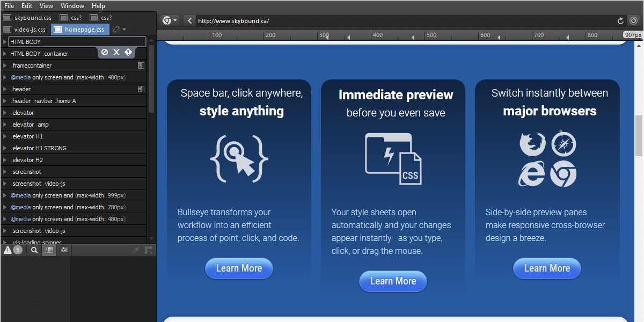Click the X icon on the selector popup

116,52
